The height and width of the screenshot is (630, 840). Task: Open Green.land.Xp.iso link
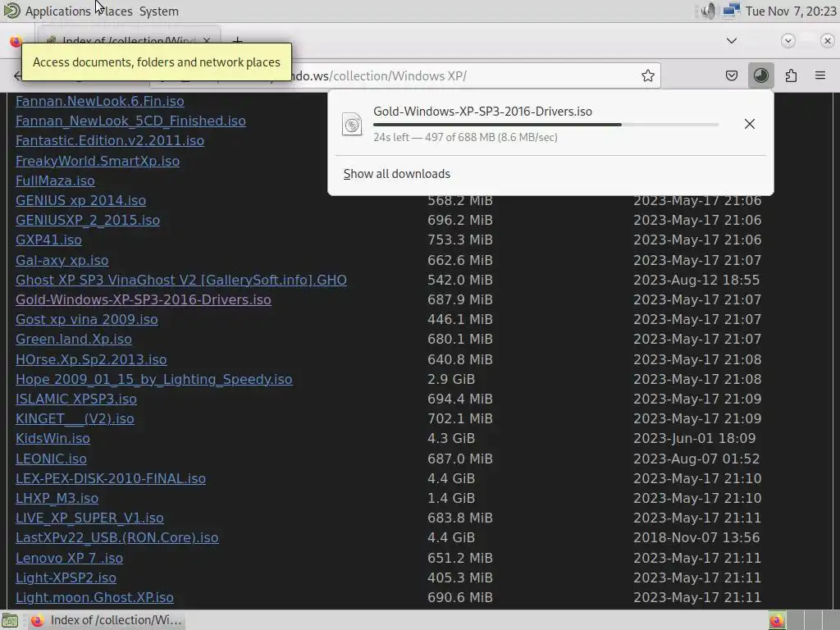74,339
